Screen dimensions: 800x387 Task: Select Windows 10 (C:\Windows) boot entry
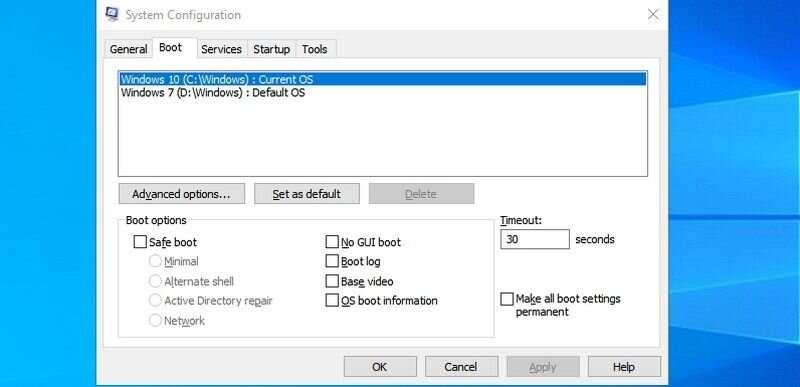(383, 80)
